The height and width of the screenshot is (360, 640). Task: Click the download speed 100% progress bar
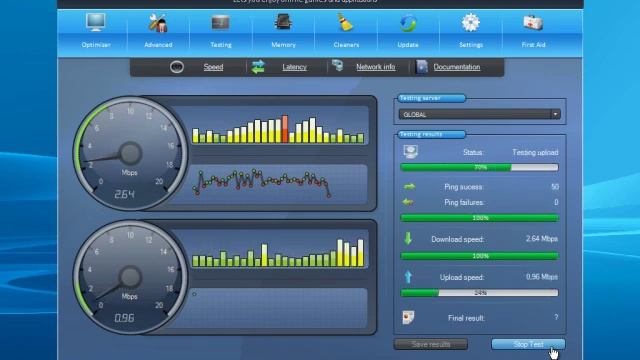tap(479, 256)
